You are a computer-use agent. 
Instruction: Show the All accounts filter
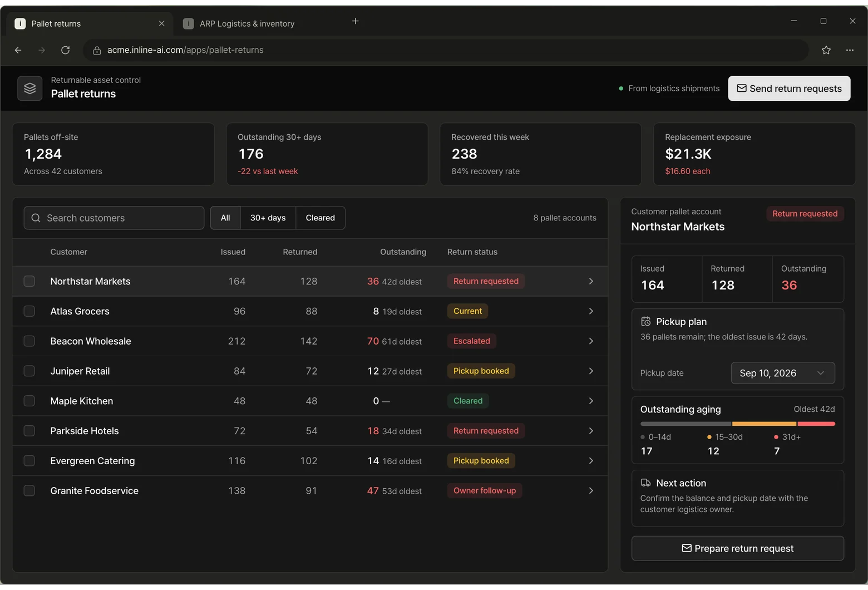pyautogui.click(x=225, y=218)
